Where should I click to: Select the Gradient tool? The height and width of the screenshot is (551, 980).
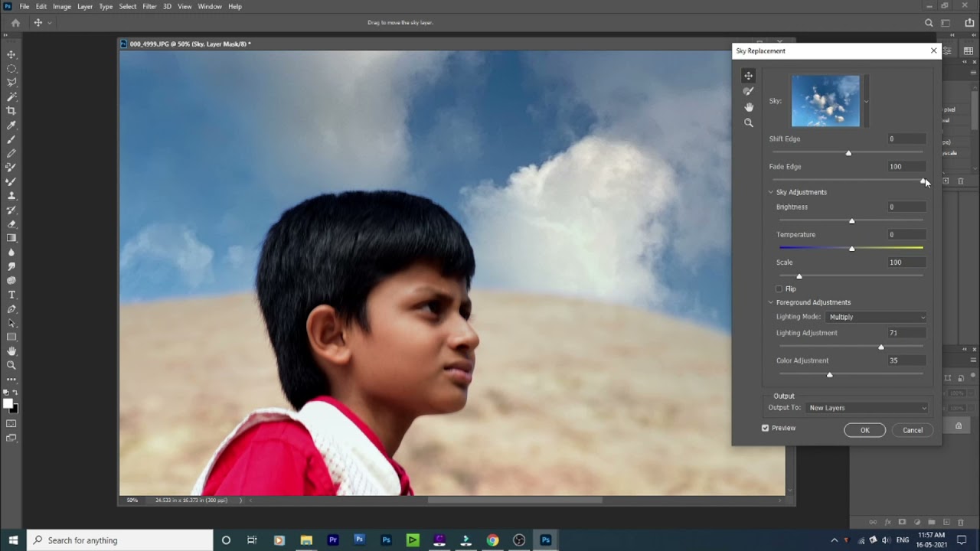point(11,238)
